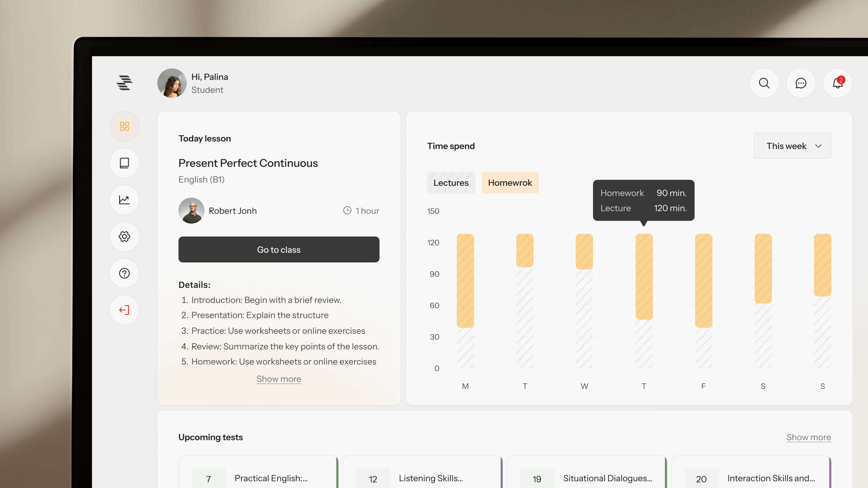Open help using the question mark icon

pos(124,273)
